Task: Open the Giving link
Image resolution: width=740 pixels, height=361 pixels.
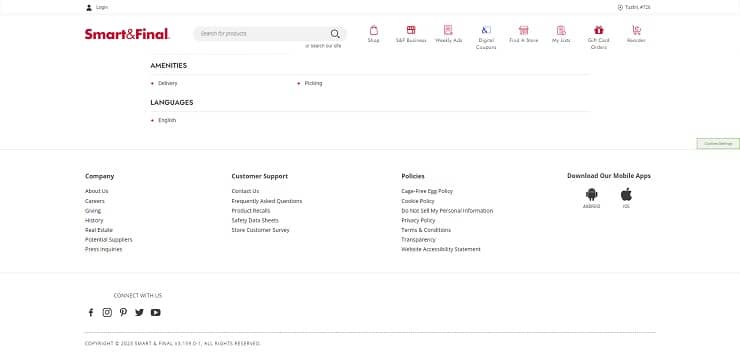Action: coord(93,211)
